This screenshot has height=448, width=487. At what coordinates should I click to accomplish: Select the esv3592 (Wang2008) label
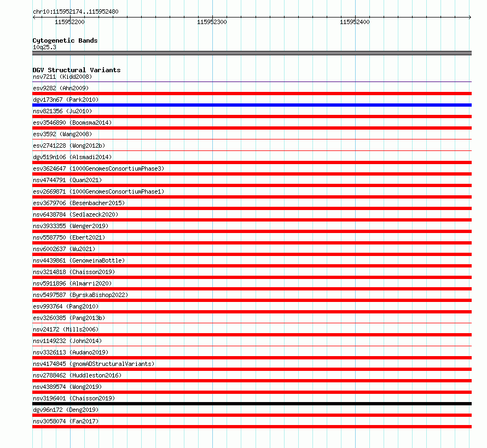(62, 134)
